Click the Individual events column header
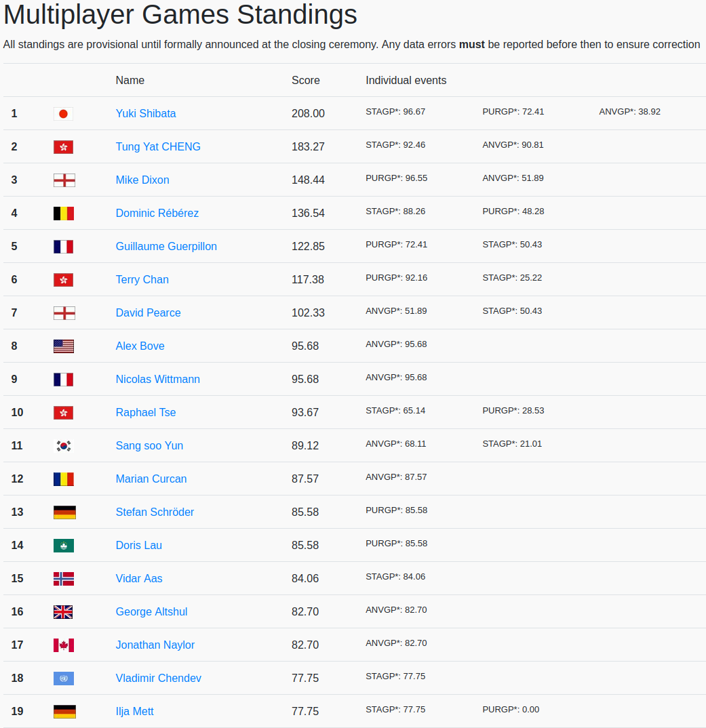Viewport: 706px width, 728px height. [x=406, y=80]
